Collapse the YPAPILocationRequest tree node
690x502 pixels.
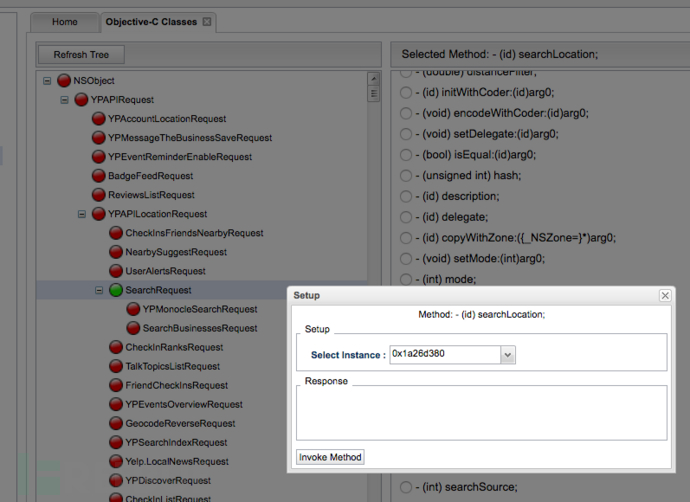coord(82,214)
